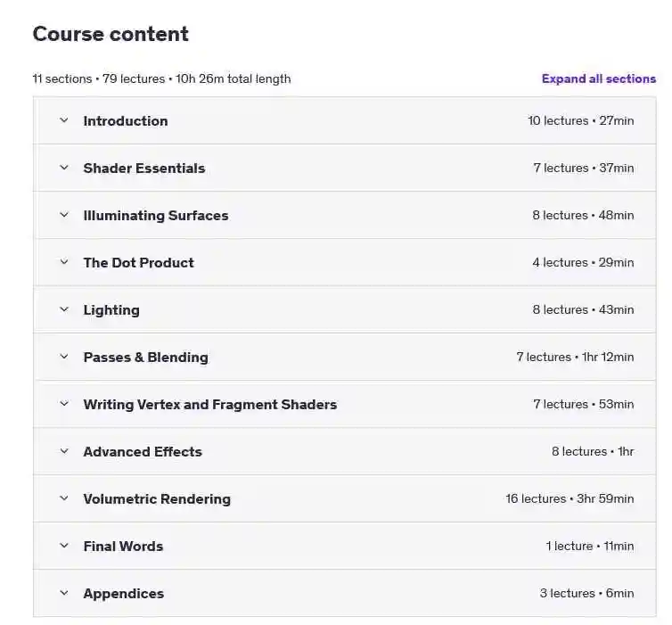Screen dimensions: 672x625
Task: Click the Advanced Effects chevron icon
Action: [64, 451]
